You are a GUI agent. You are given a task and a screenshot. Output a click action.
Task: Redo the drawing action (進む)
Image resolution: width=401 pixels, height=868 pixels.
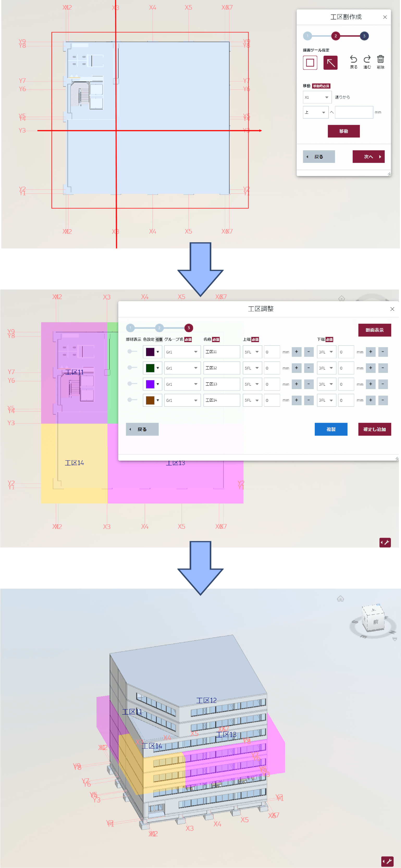367,62
